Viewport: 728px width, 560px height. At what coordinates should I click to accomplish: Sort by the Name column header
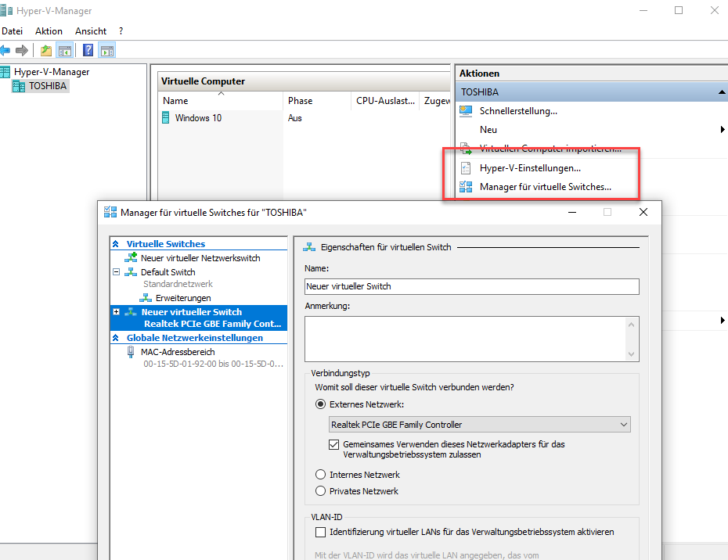[220, 101]
